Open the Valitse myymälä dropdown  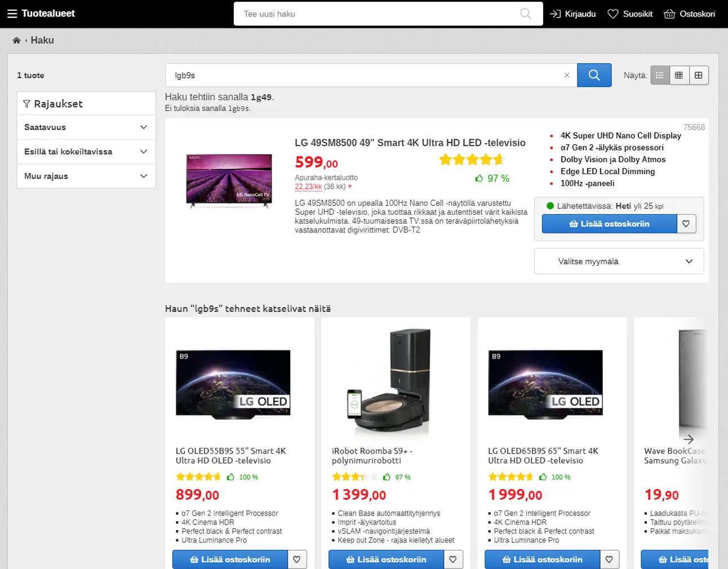click(x=619, y=261)
